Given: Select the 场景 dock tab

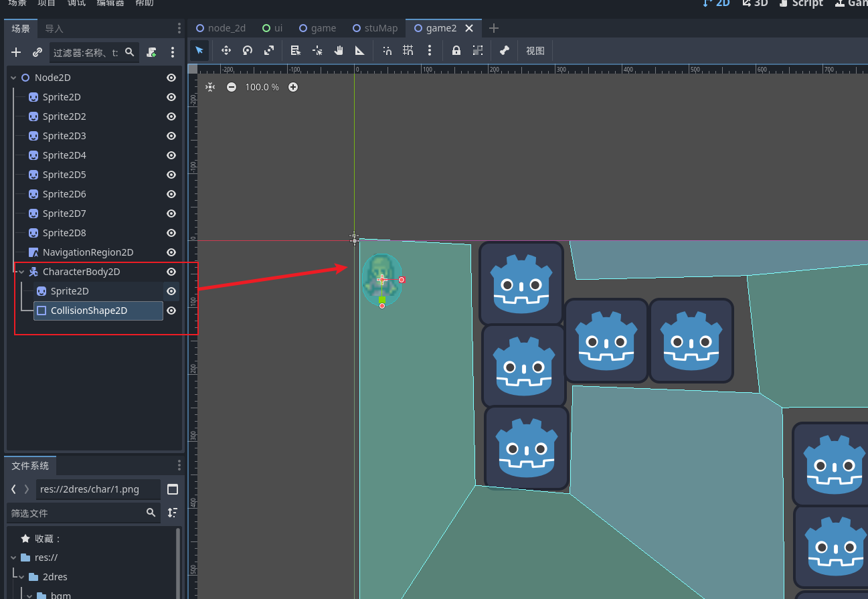Looking at the screenshot, I should [21, 28].
